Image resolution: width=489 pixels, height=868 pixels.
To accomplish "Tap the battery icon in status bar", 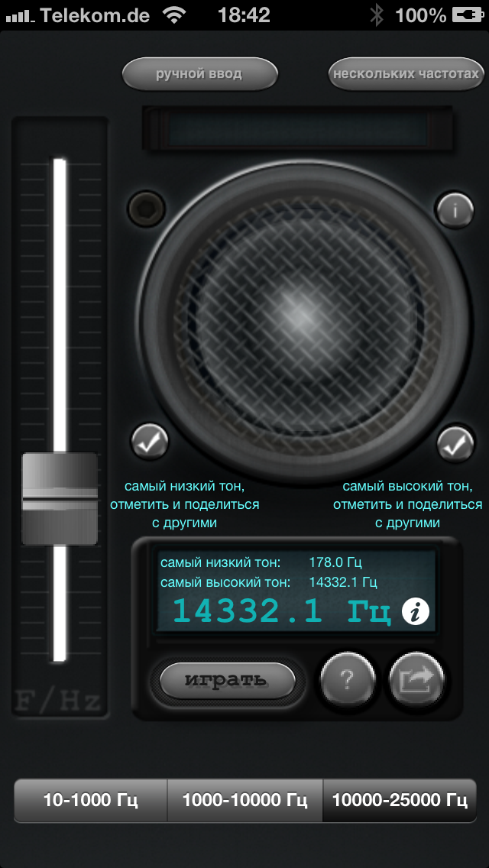I will click(468, 15).
